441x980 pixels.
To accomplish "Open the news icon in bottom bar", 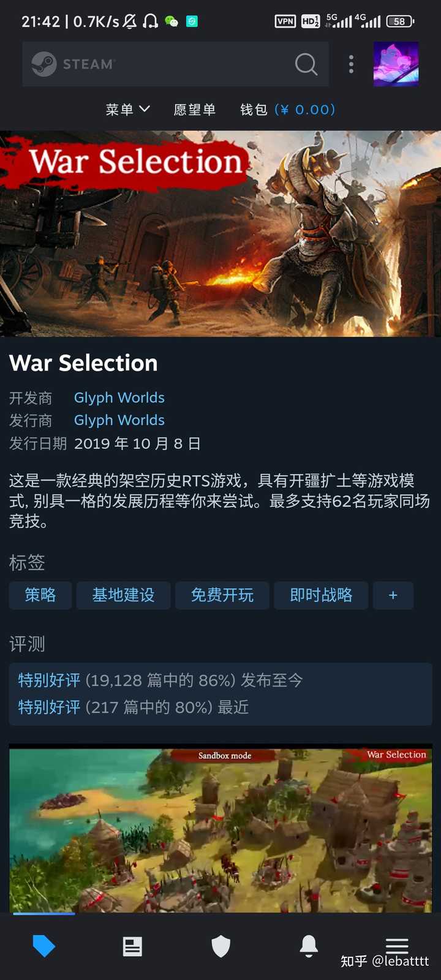I will pos(132,947).
